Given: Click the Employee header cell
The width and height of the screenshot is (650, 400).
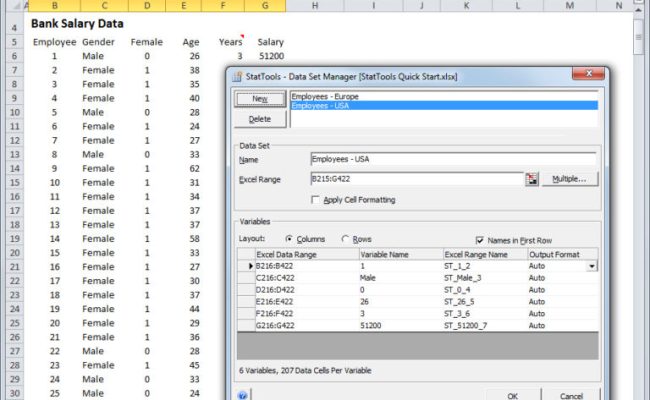Looking at the screenshot, I should tap(54, 42).
